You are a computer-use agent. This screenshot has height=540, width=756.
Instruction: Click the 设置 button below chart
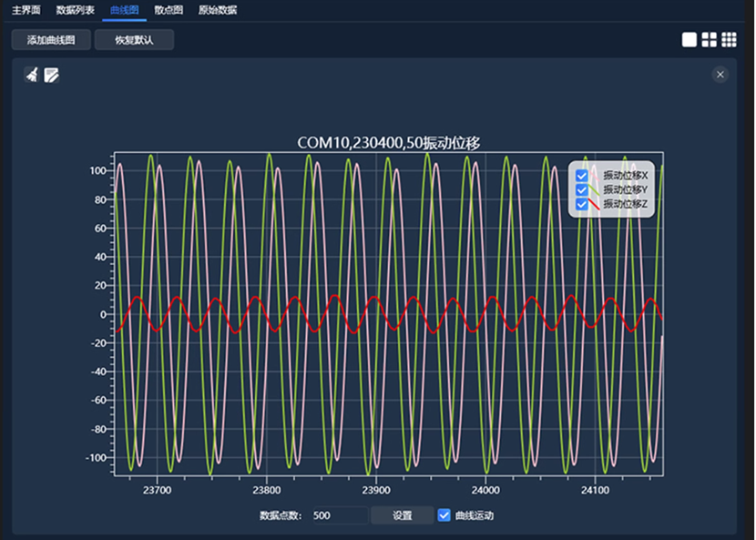pos(402,515)
